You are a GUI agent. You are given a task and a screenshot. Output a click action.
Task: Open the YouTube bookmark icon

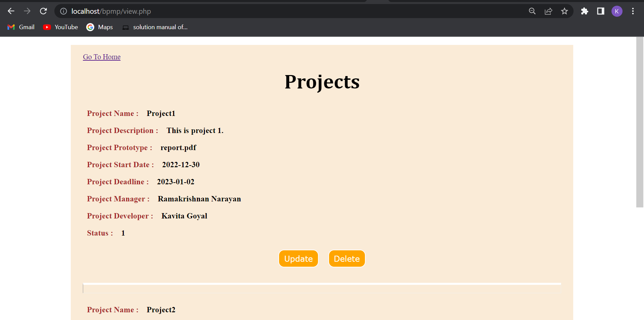(x=47, y=27)
